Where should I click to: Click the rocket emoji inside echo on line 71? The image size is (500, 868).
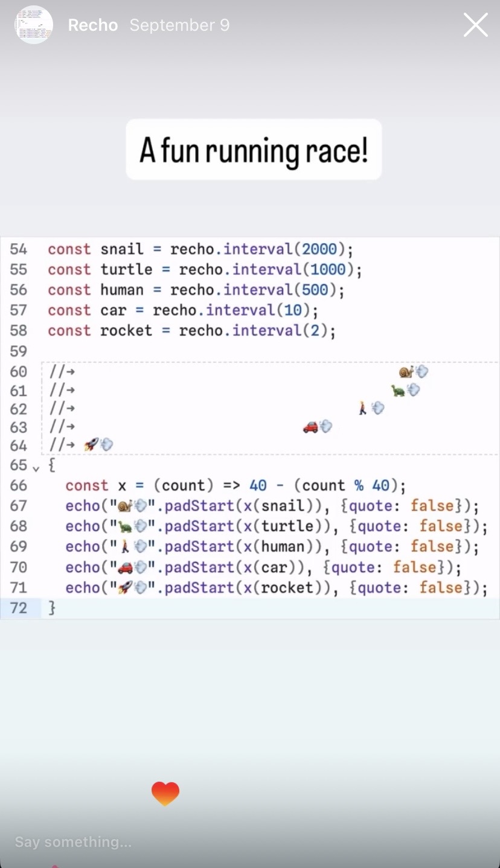tap(124, 588)
